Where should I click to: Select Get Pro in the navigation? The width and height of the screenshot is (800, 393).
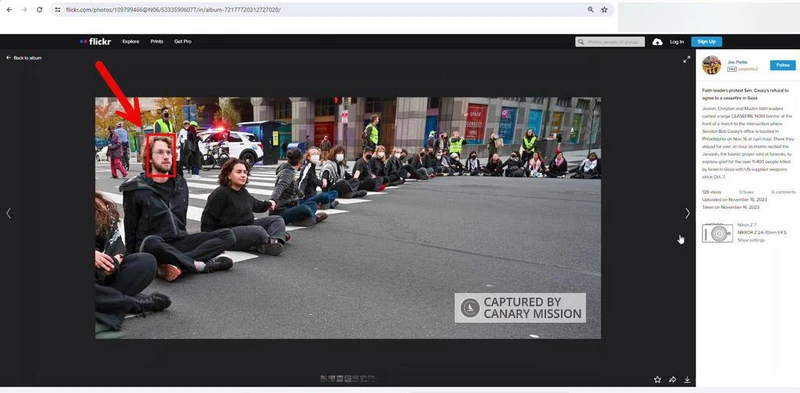click(x=183, y=41)
